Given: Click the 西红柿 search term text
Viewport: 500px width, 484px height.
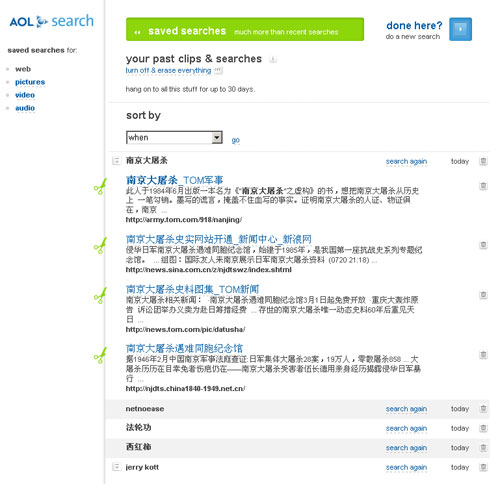Looking at the screenshot, I should point(138,447).
